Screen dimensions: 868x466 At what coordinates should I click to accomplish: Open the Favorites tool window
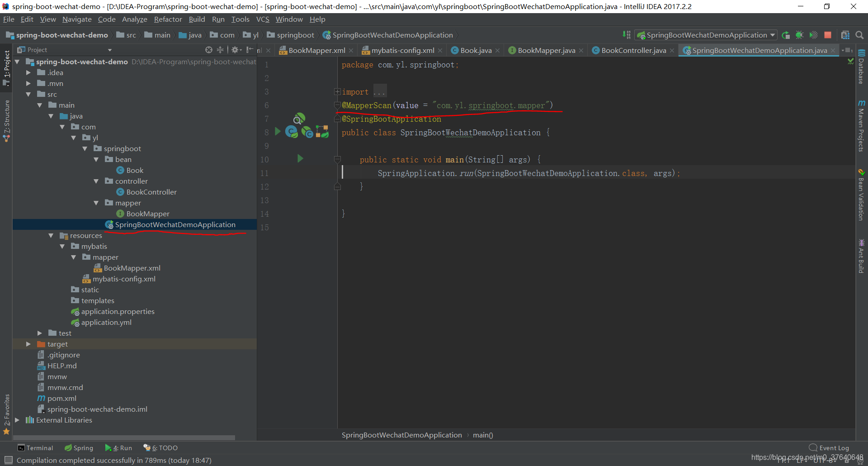coord(6,414)
